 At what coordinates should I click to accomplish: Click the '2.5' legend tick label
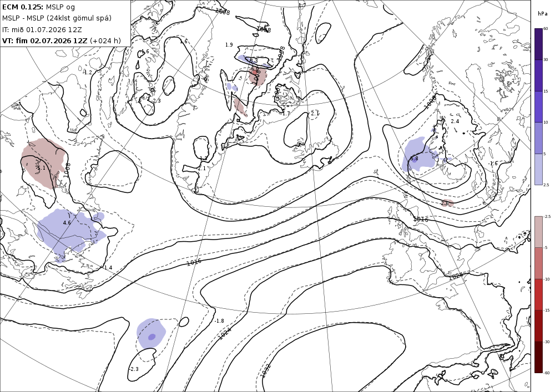click(546, 185)
